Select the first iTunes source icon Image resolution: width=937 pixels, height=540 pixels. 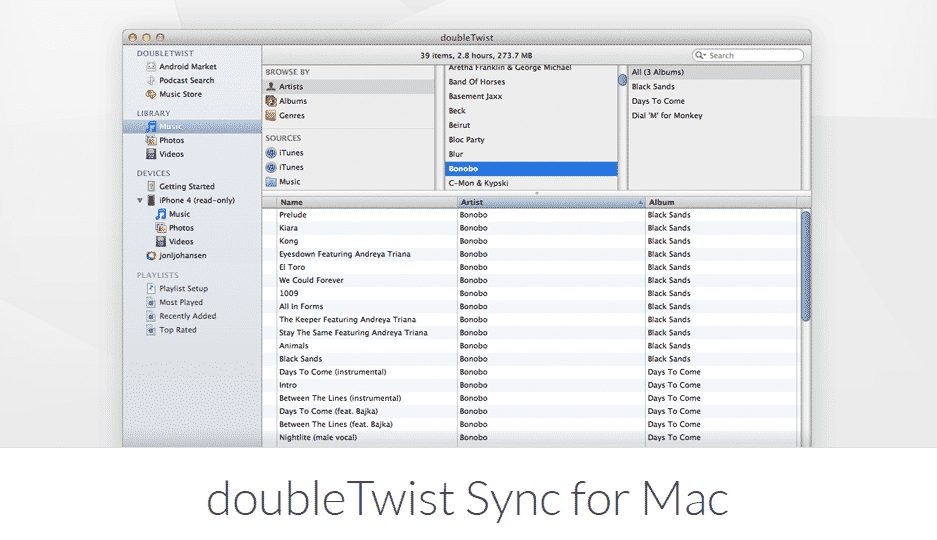tap(271, 153)
